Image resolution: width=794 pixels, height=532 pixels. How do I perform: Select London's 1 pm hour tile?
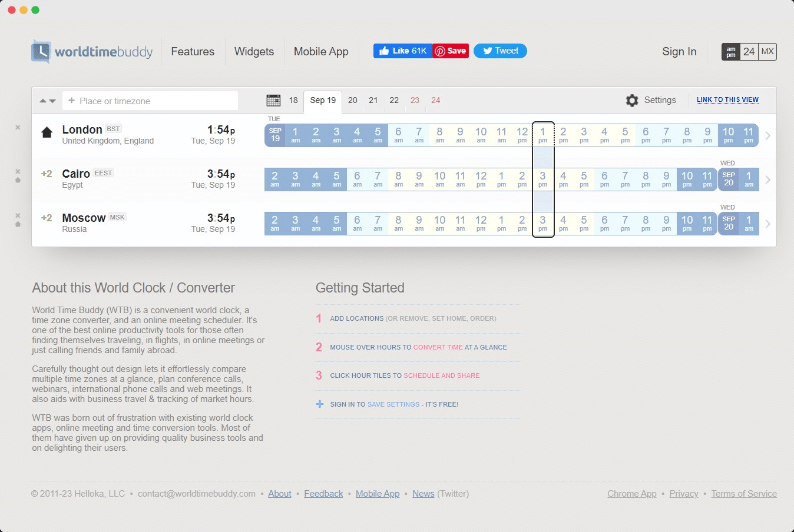pyautogui.click(x=542, y=135)
